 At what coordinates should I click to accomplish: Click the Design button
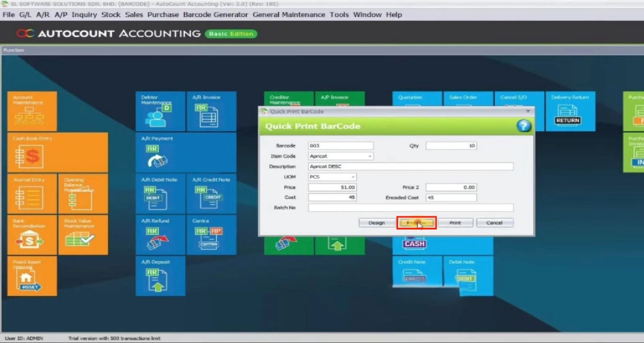[x=376, y=223]
